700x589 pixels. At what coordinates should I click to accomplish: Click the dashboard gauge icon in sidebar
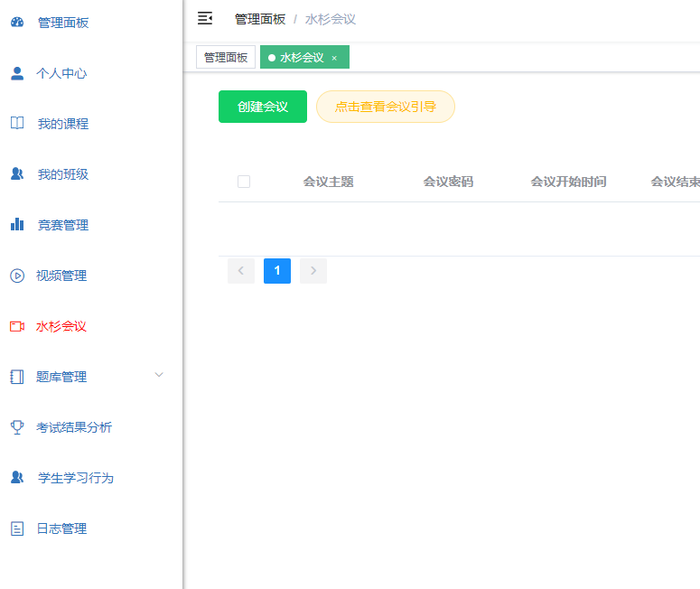click(x=17, y=23)
